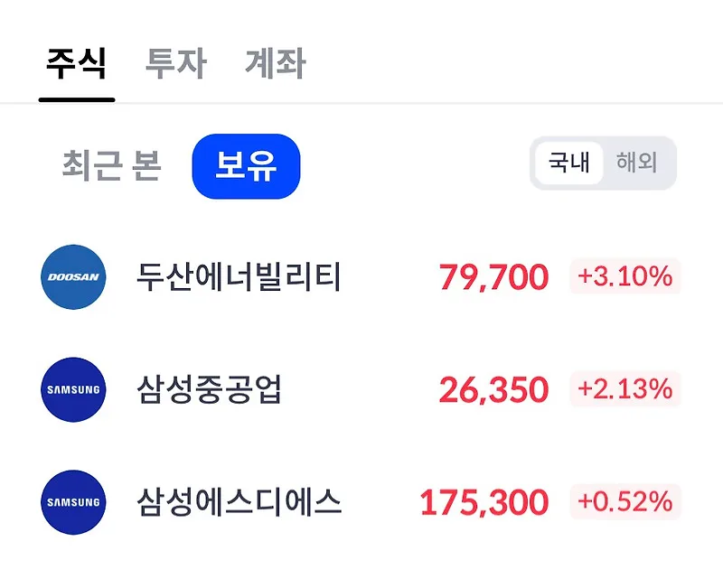Tap the +2.13% change badge

(625, 388)
